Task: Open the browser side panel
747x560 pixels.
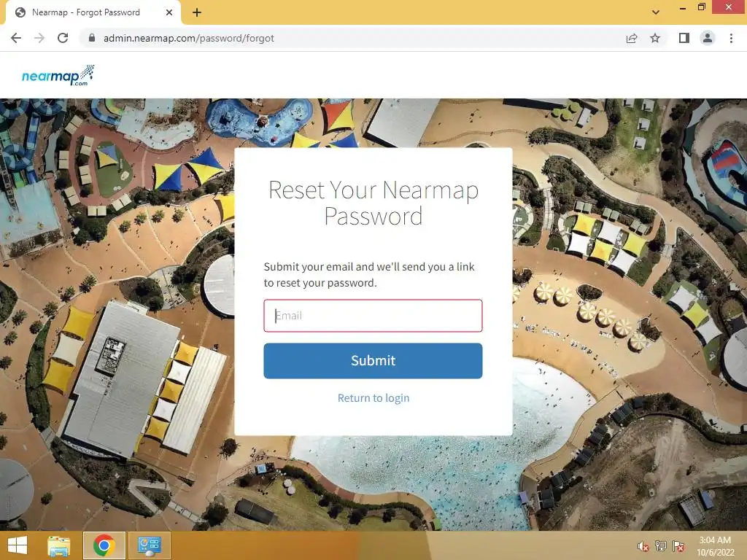Action: (x=684, y=38)
